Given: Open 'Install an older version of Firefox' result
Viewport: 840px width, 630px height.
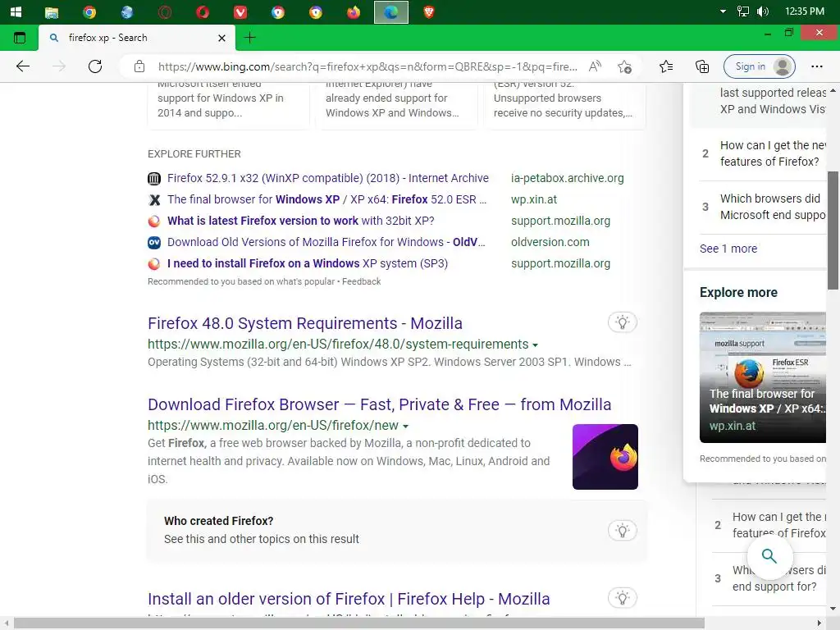Looking at the screenshot, I should click(x=349, y=598).
